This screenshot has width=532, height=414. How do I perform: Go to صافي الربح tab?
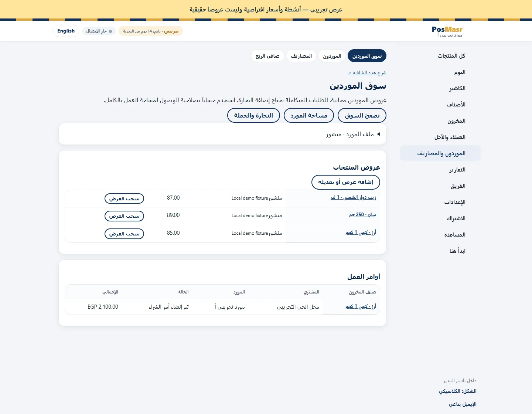(x=267, y=56)
